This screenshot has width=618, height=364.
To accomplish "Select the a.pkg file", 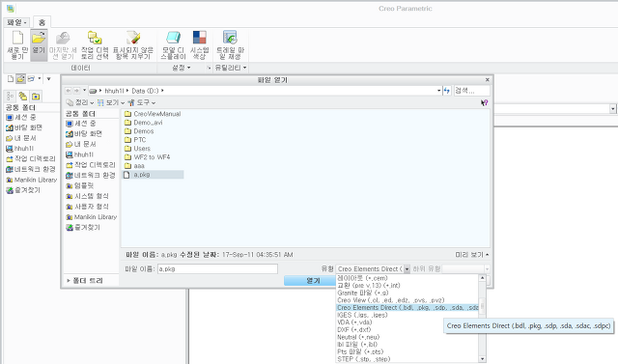I will click(153, 175).
